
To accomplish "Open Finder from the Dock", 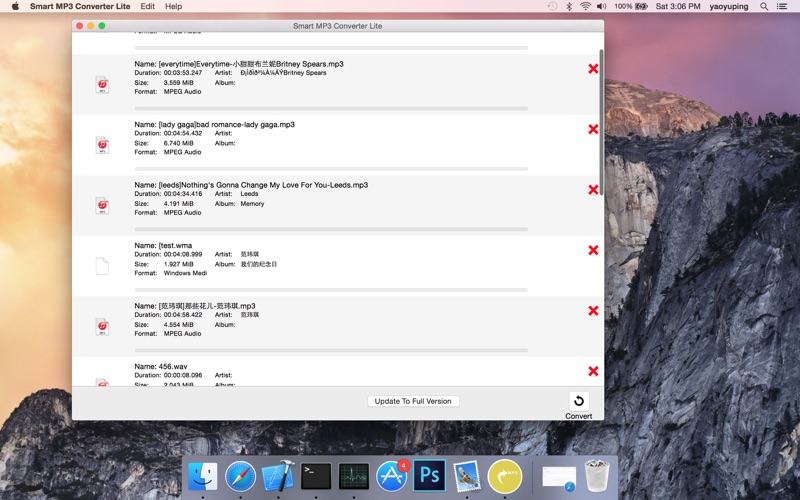I will [203, 477].
